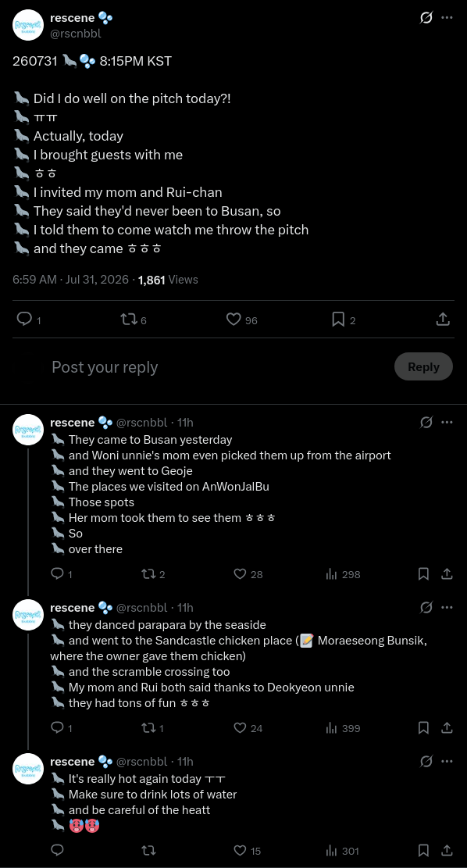
Task: View analytics showing 298 views
Action: pos(343,574)
